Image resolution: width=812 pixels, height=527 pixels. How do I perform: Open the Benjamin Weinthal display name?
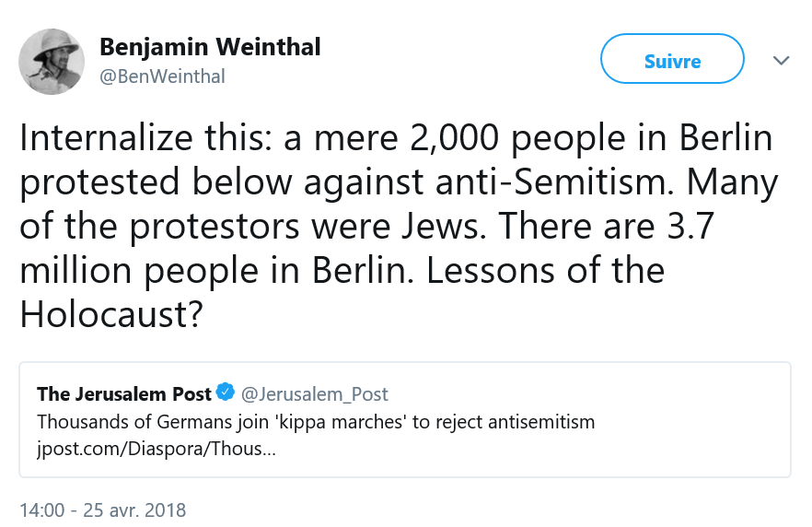click(210, 47)
